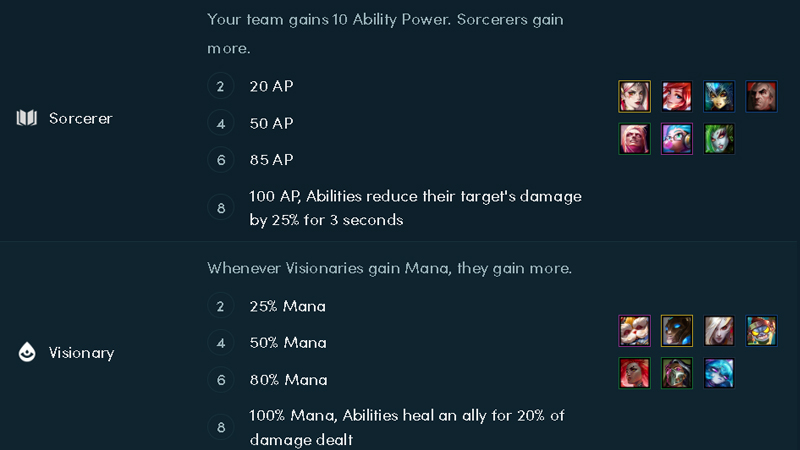Open the white fluffy Visionary champion portrait
Screen dimensions: 800x450
point(634,331)
